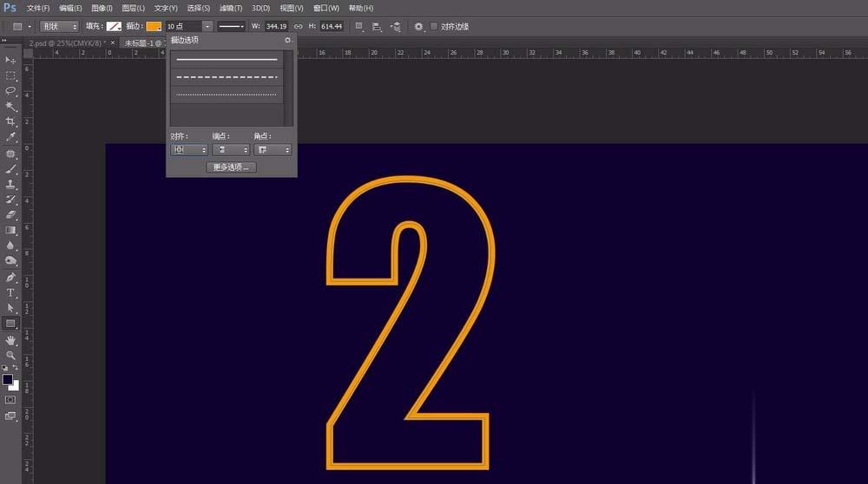The height and width of the screenshot is (484, 868).
Task: Open the 图层(L) menu
Action: click(x=134, y=9)
